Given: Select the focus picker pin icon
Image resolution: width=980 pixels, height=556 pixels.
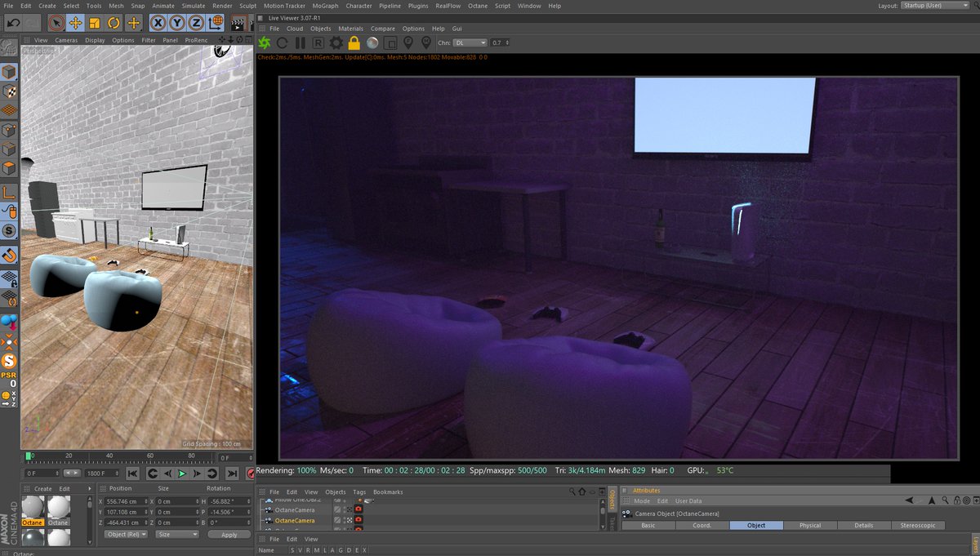Looking at the screenshot, I should coord(408,42).
